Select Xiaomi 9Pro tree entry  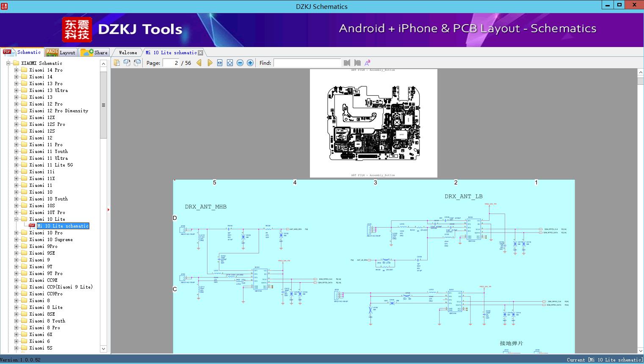point(44,246)
